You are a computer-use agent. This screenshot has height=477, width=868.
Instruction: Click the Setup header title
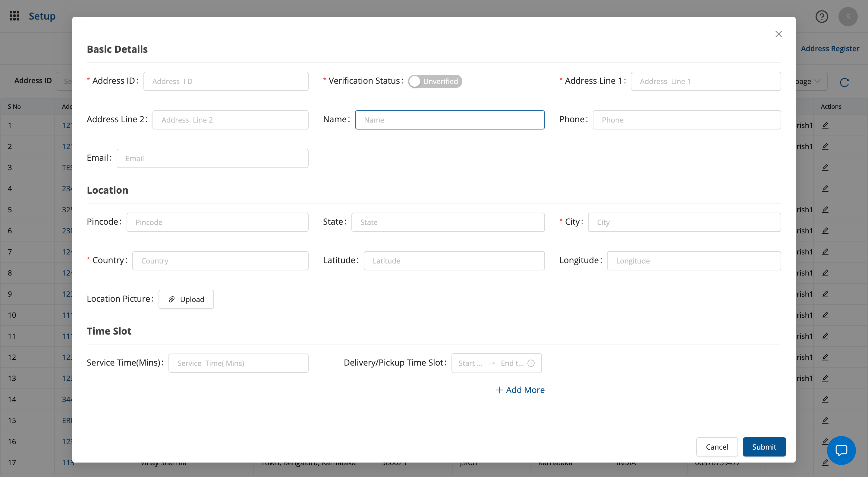point(42,16)
